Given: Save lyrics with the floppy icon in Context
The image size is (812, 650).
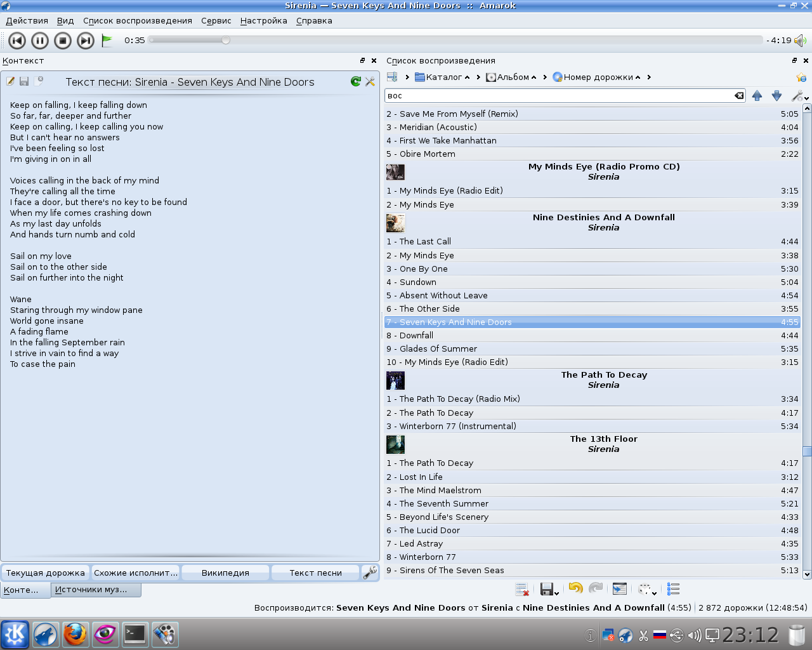Looking at the screenshot, I should pyautogui.click(x=24, y=81).
